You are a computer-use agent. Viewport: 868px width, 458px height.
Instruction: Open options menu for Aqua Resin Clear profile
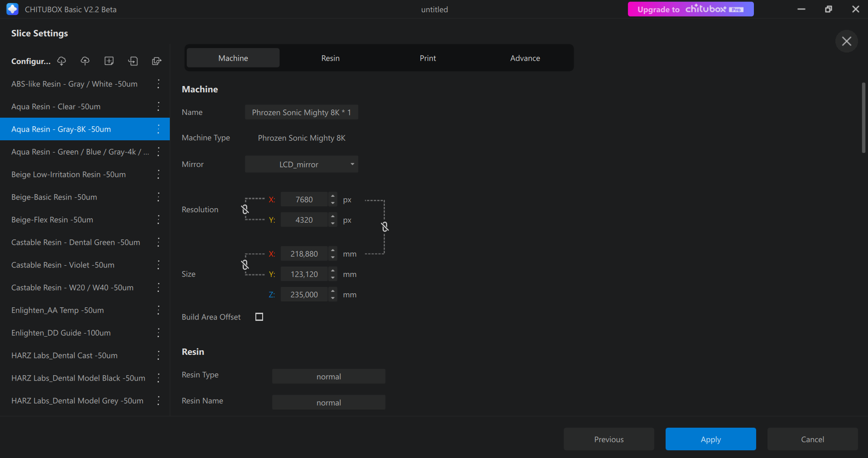(158, 106)
